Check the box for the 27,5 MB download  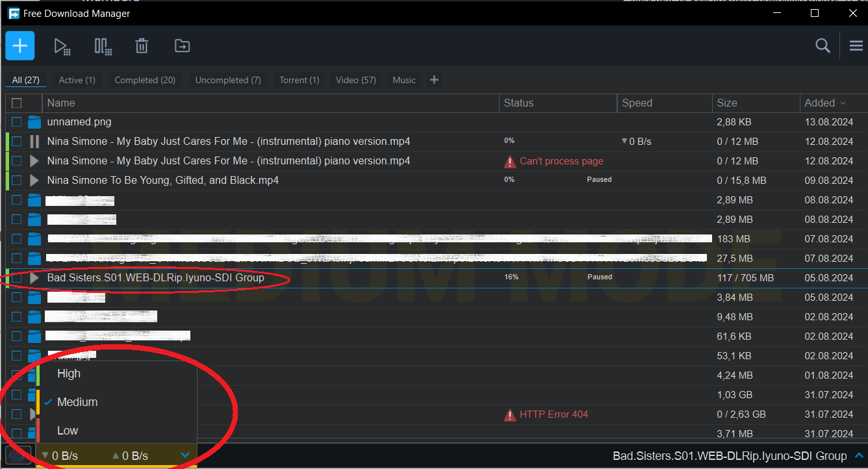click(17, 259)
